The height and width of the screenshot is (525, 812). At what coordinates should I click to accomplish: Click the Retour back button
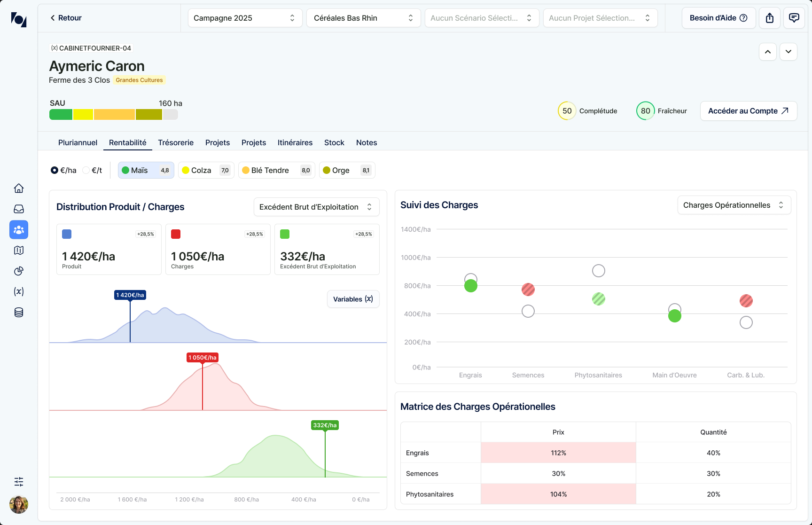pyautogui.click(x=66, y=18)
